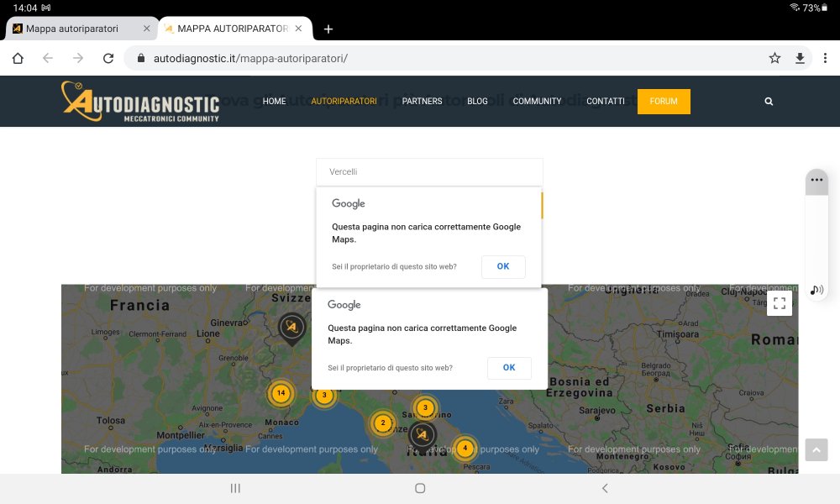Screen dimensions: 840x504
Task: Click the map cluster marker labeled 14
Action: click(x=281, y=393)
